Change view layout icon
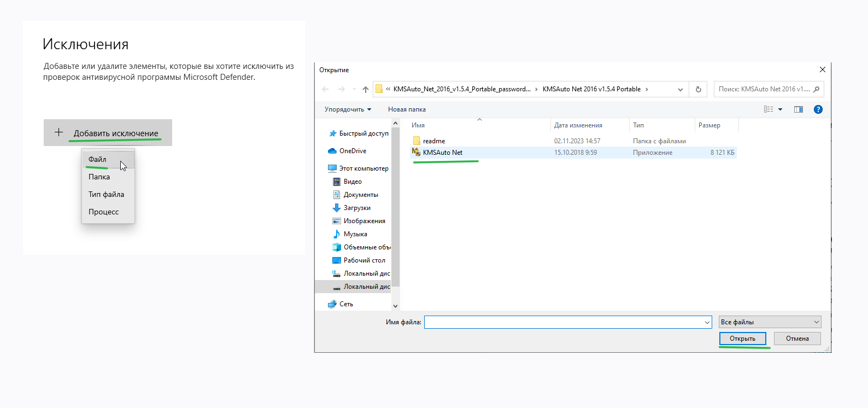The image size is (868, 408). pyautogui.click(x=769, y=109)
